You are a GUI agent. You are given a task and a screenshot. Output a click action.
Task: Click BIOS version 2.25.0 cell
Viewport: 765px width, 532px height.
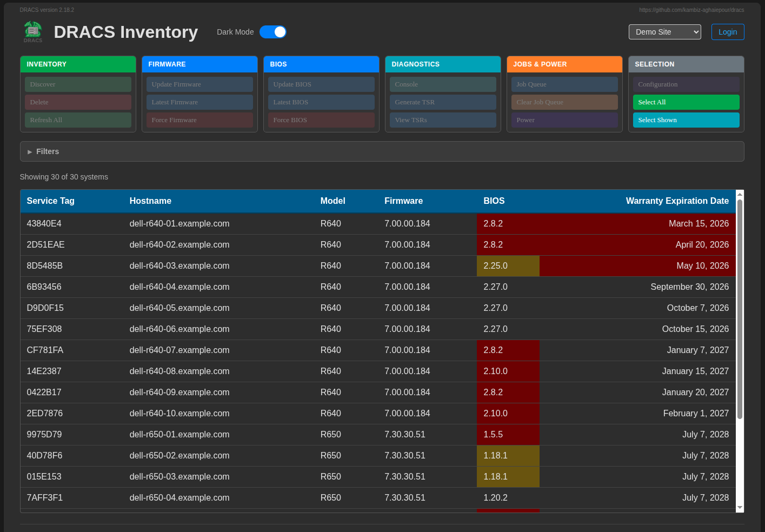(508, 266)
